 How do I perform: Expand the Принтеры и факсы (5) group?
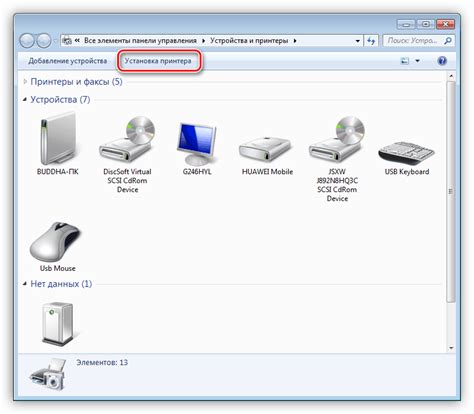point(25,81)
